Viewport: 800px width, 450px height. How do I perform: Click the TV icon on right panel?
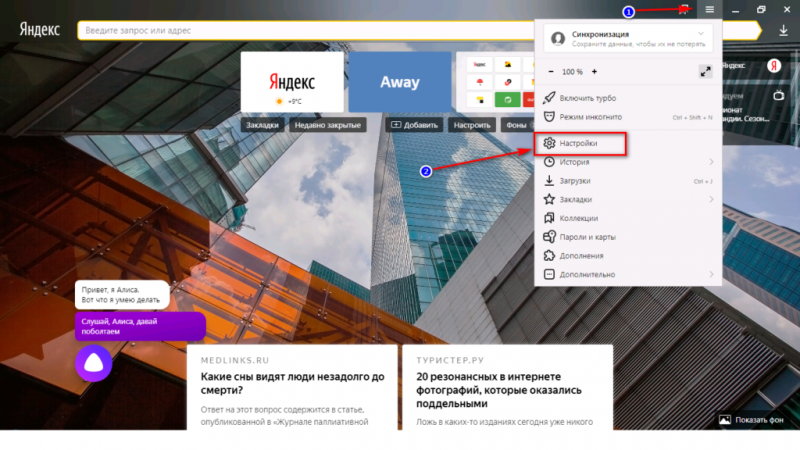pos(779,95)
